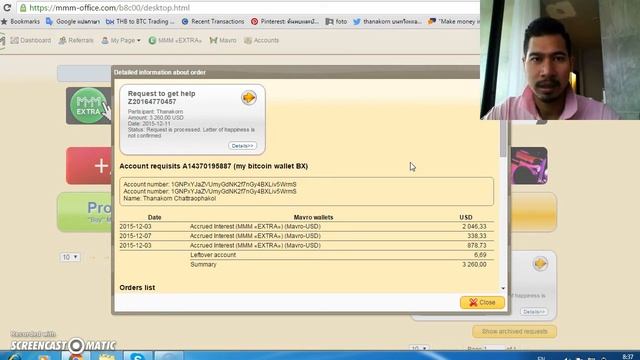Click the orange arrow on the background request card
The image size is (640, 360).
click(540, 263)
